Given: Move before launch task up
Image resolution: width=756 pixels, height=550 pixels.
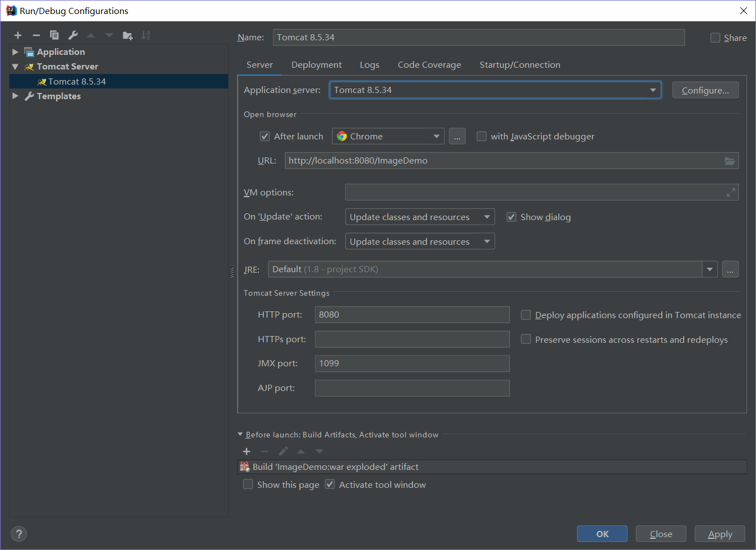Looking at the screenshot, I should 301,451.
